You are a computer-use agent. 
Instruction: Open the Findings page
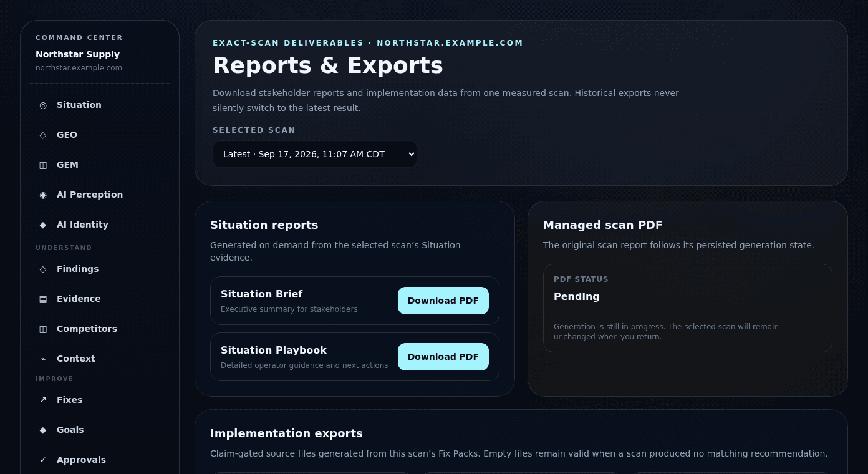pyautogui.click(x=100, y=269)
